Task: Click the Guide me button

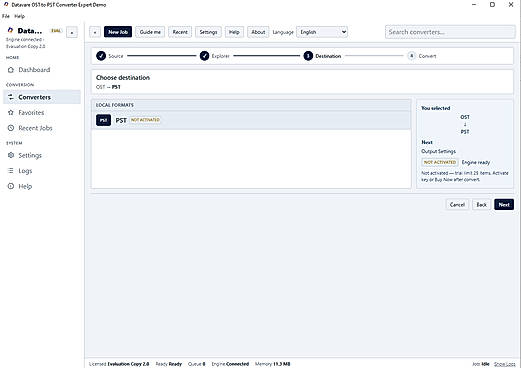Action: click(x=150, y=32)
